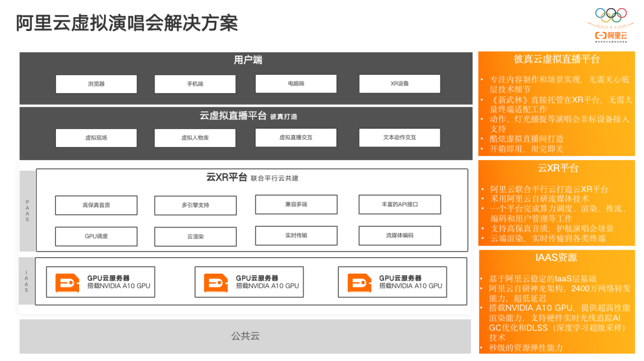Click the 用户端 section heading

point(248,61)
